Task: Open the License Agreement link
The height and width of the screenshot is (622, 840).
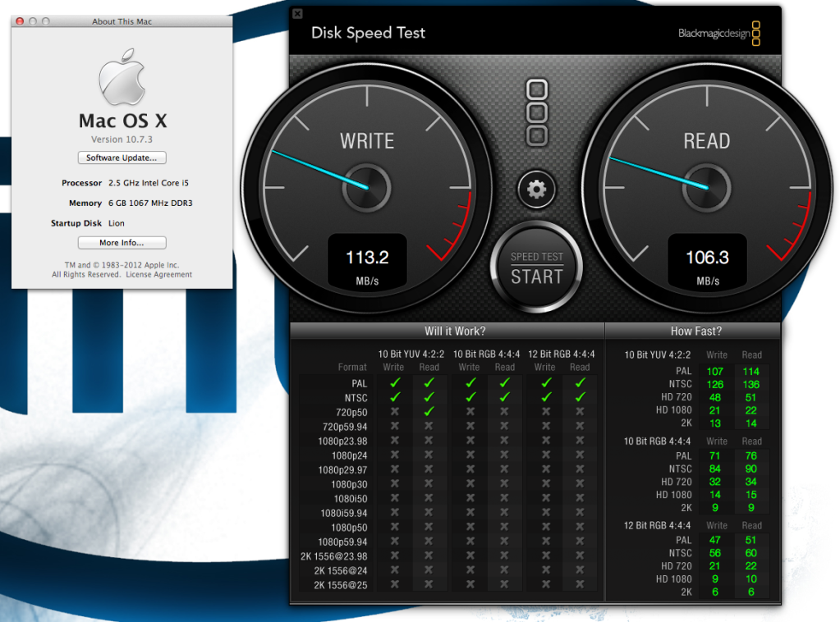Action: pyautogui.click(x=158, y=275)
